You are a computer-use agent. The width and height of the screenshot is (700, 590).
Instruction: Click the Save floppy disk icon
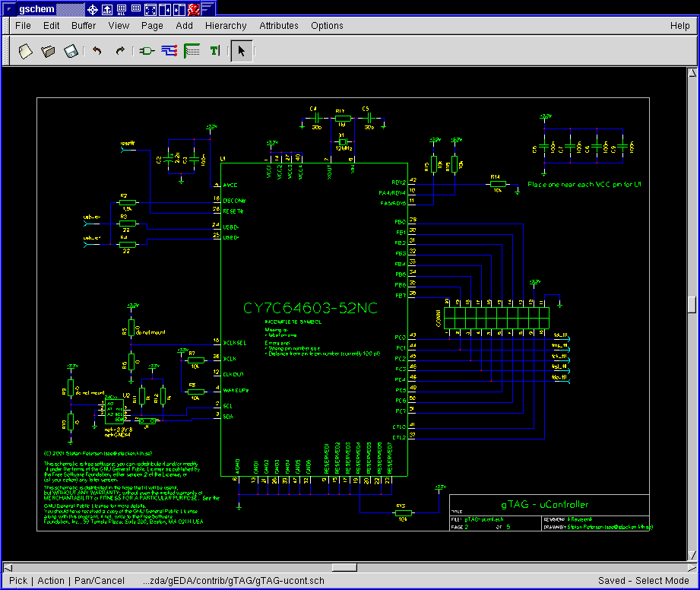tap(71, 51)
